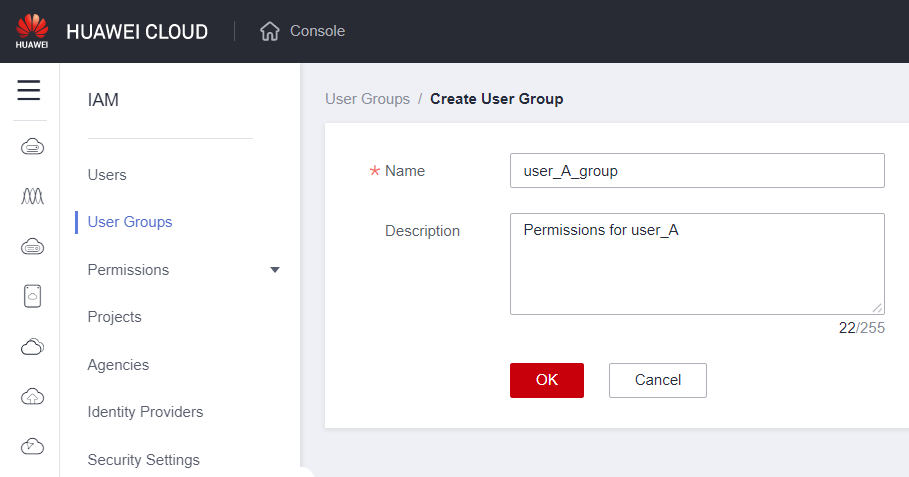Click the cloud upload arrow sidebar icon
The height and width of the screenshot is (477, 909).
point(32,396)
